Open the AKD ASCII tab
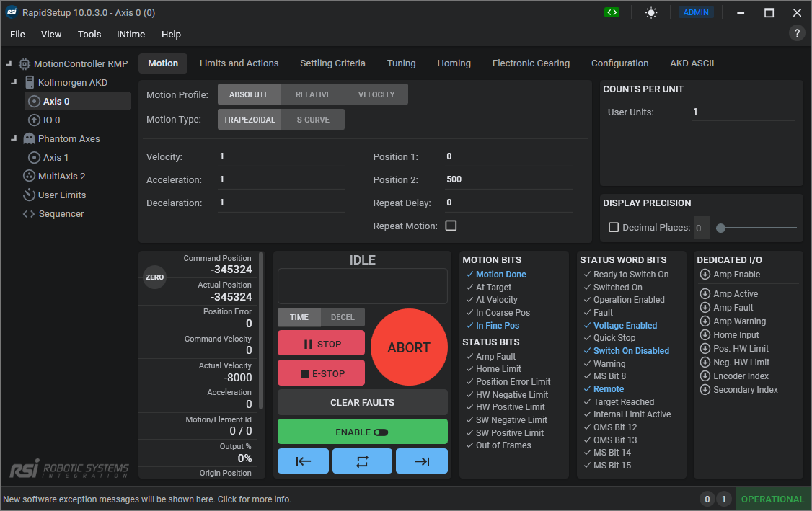Screen dimensions: 812x511 point(692,63)
